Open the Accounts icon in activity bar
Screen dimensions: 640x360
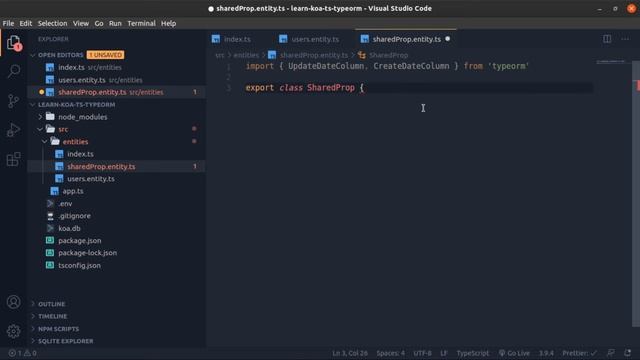coord(13,302)
